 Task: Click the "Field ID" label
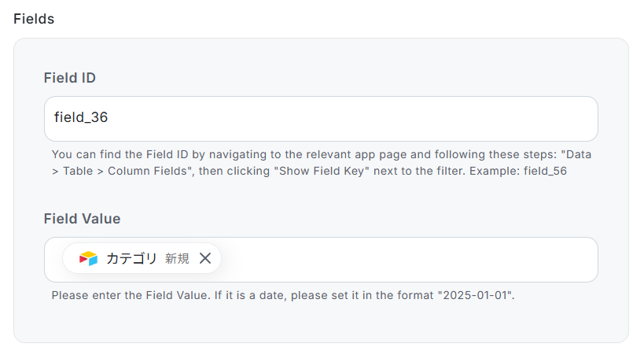(70, 78)
